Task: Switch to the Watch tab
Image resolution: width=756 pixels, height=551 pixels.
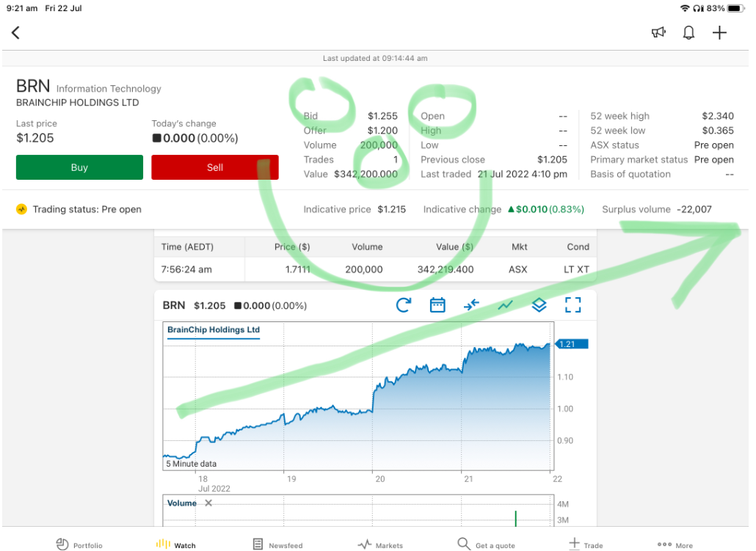Action: pyautogui.click(x=176, y=544)
